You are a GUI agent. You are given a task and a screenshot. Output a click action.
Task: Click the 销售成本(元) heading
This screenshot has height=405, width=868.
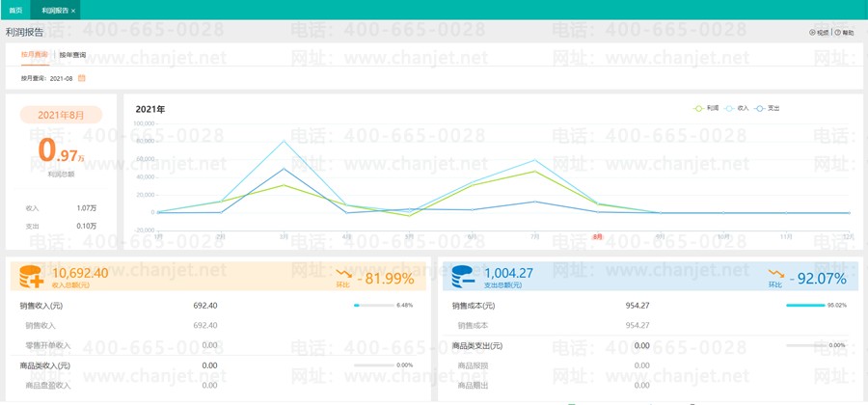click(474, 306)
